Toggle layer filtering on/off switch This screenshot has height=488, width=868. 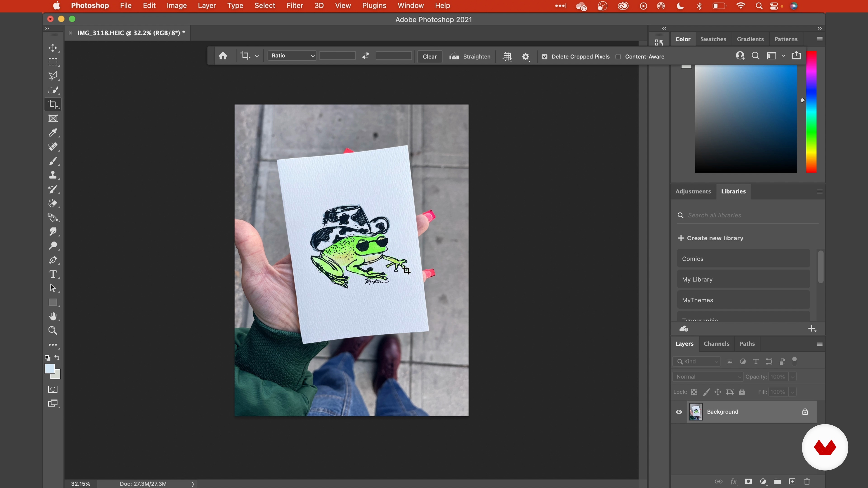[795, 361]
